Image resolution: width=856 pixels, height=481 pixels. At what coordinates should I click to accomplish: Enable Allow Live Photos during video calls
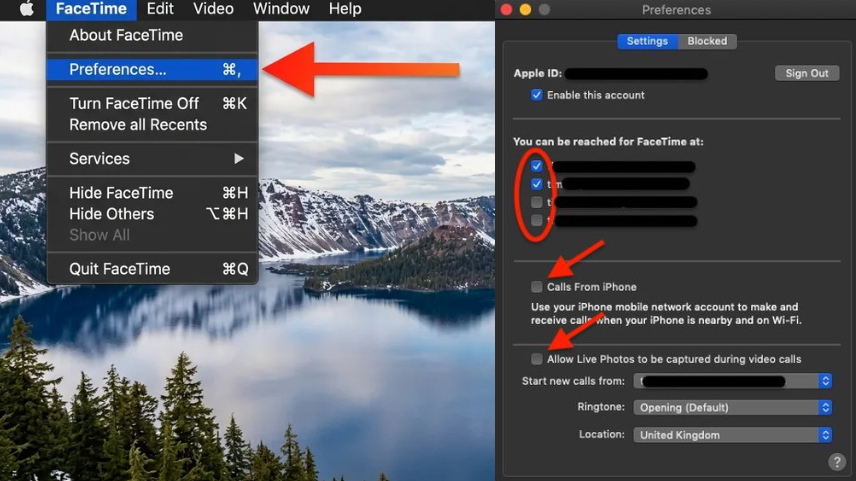pos(537,359)
